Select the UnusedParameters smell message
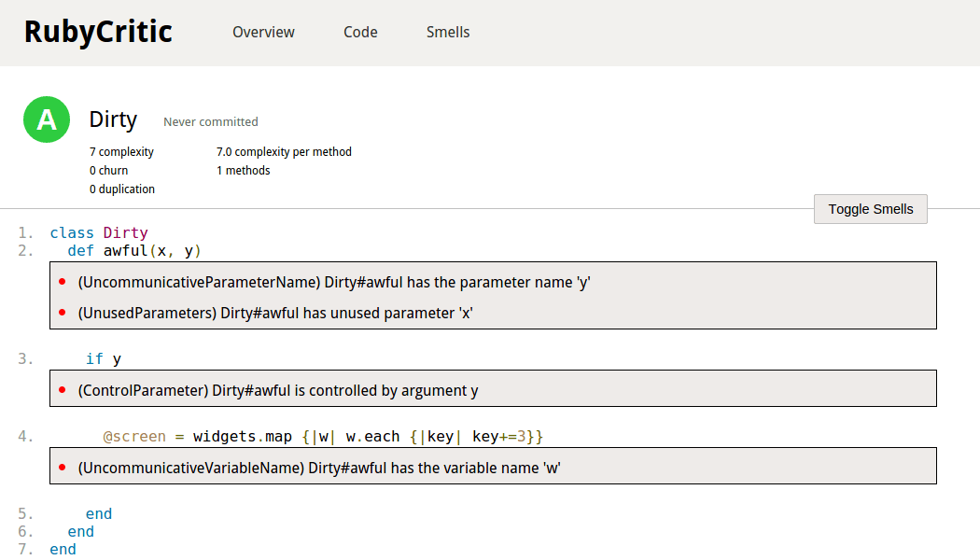The image size is (980, 560). tap(275, 313)
